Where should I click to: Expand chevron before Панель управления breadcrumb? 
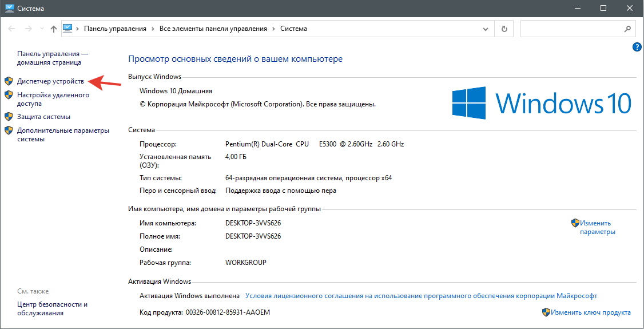[x=78, y=29]
